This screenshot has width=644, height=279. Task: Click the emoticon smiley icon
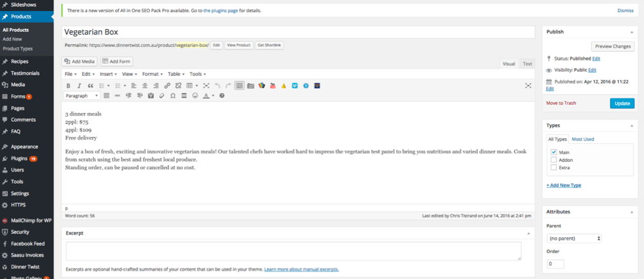195,96
